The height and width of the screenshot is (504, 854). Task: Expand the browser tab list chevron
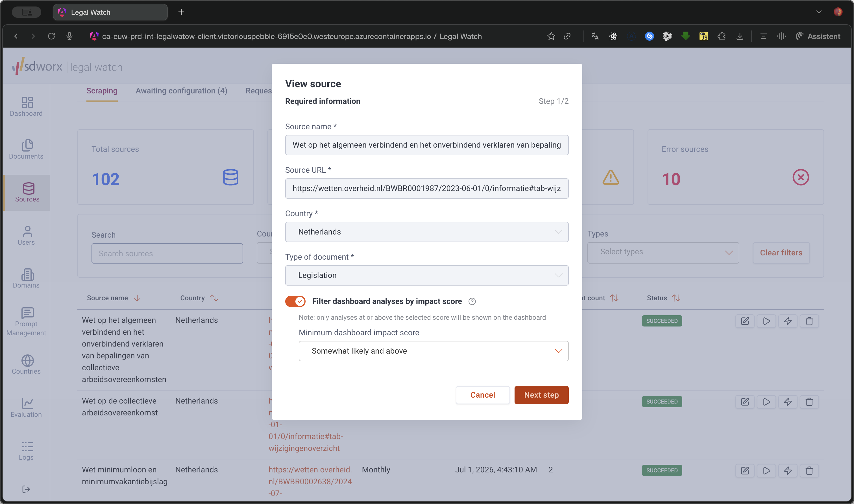click(x=818, y=12)
